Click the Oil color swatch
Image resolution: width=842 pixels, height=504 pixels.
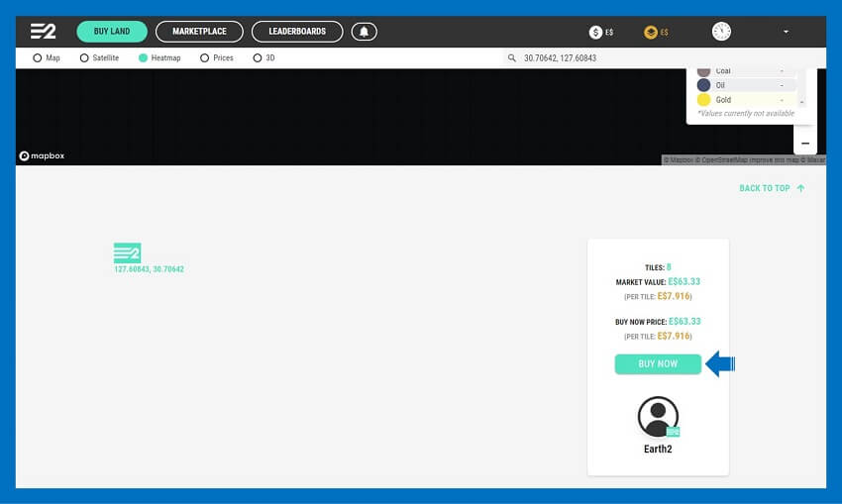click(703, 85)
